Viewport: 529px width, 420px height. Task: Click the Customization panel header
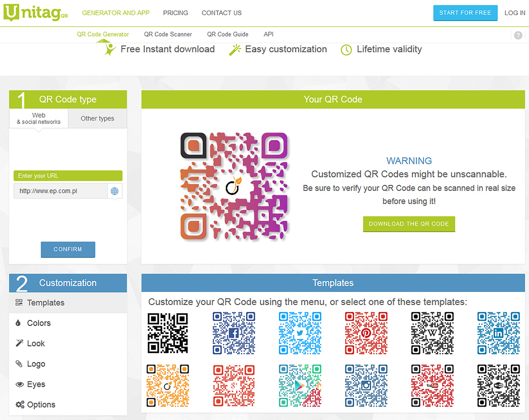pos(68,283)
